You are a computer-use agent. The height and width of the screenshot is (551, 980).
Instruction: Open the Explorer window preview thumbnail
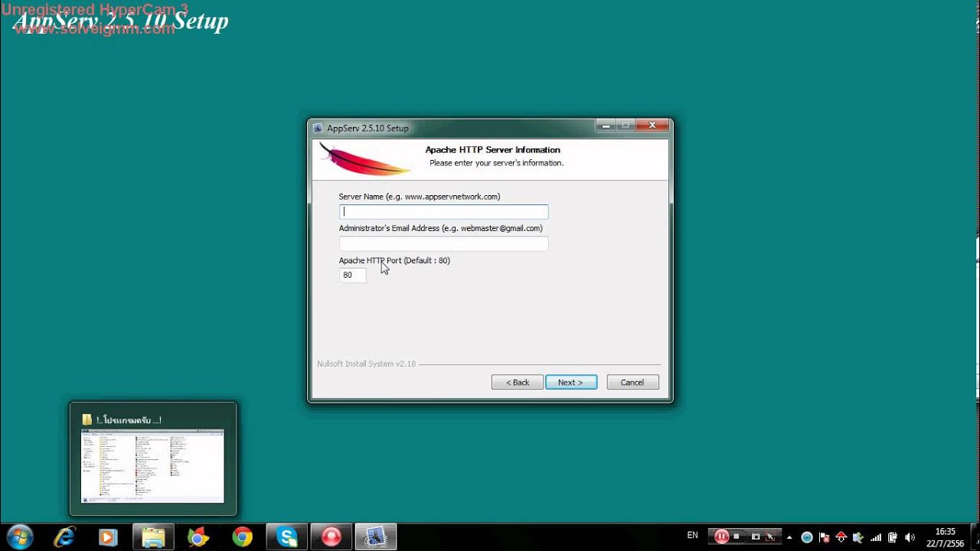coord(153,466)
